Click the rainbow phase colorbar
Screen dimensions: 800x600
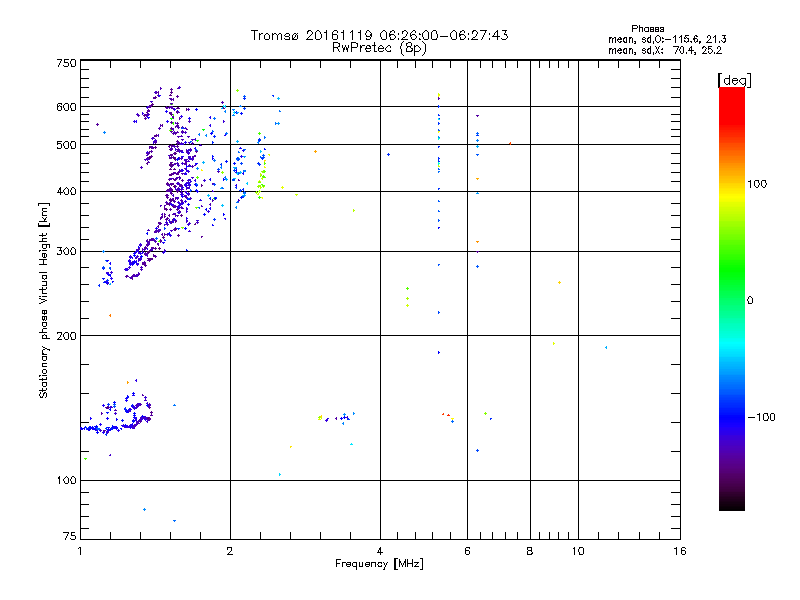(x=732, y=299)
